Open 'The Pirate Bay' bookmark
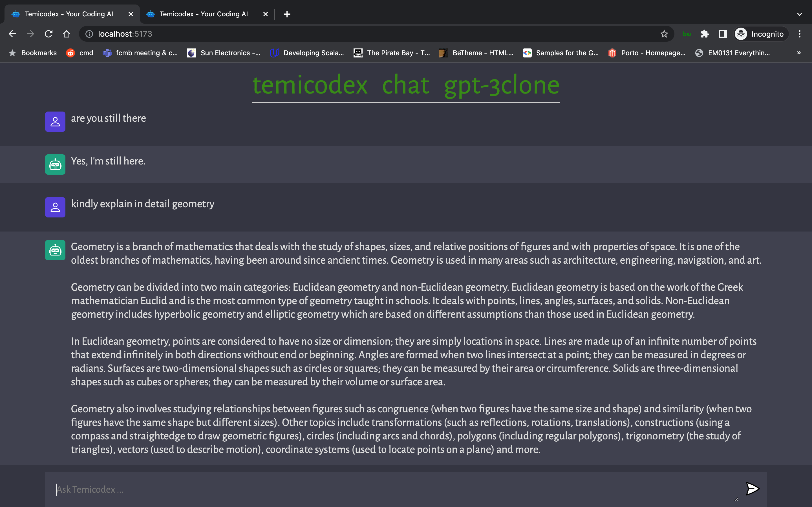The image size is (812, 507). 392,53
